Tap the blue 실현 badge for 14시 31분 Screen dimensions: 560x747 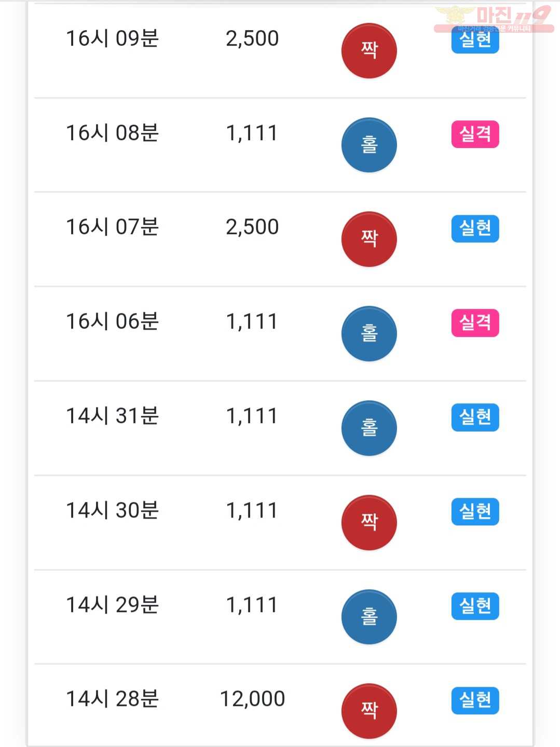click(475, 417)
